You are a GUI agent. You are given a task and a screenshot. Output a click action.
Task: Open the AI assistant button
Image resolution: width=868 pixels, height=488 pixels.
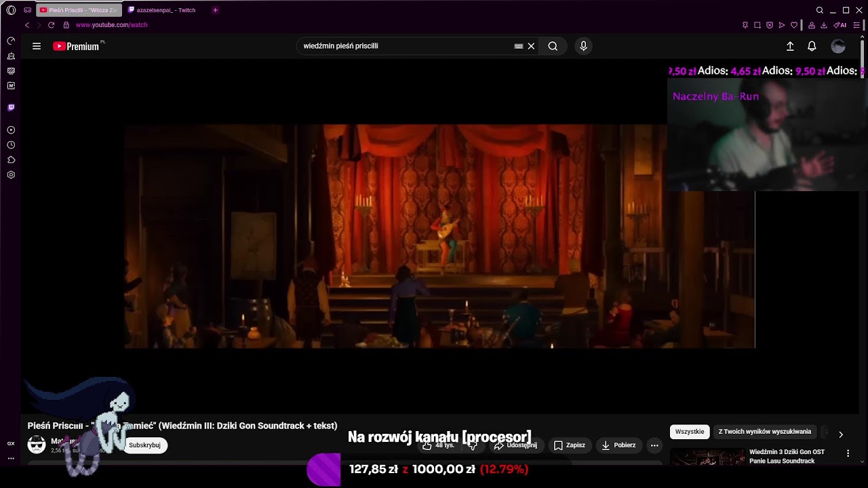click(x=840, y=25)
